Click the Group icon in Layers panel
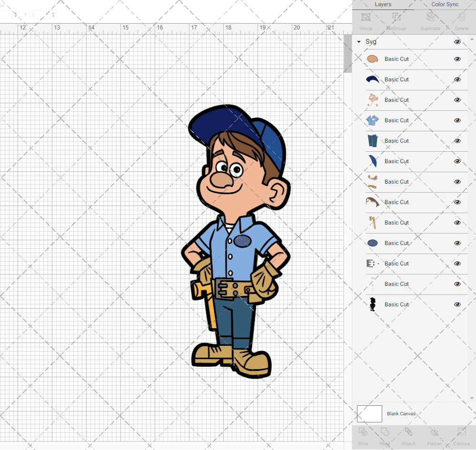The height and width of the screenshot is (450, 476). coord(366,17)
